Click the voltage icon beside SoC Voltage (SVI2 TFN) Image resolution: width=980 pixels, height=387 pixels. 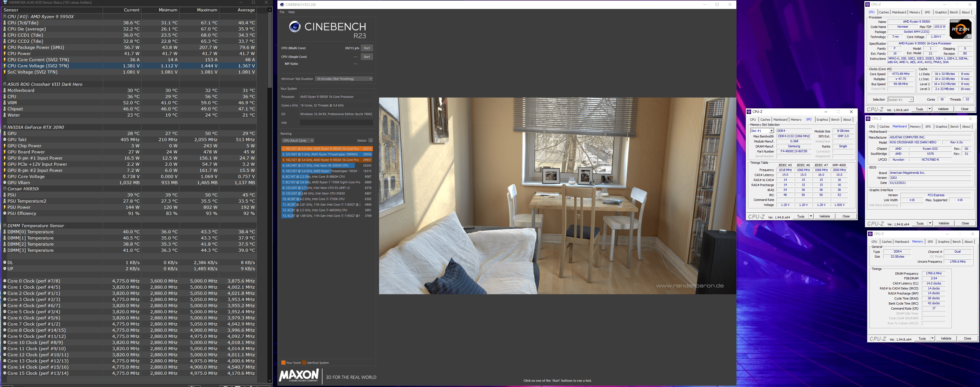(4, 72)
